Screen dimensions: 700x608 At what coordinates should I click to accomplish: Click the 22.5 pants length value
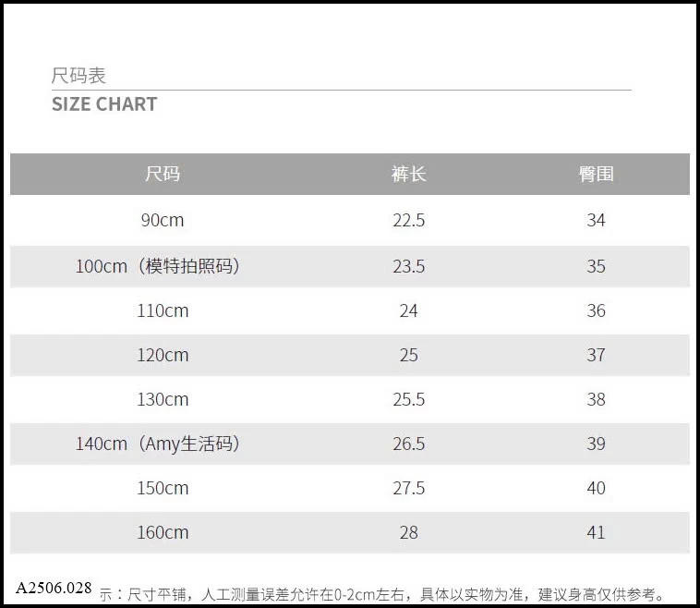click(x=409, y=220)
